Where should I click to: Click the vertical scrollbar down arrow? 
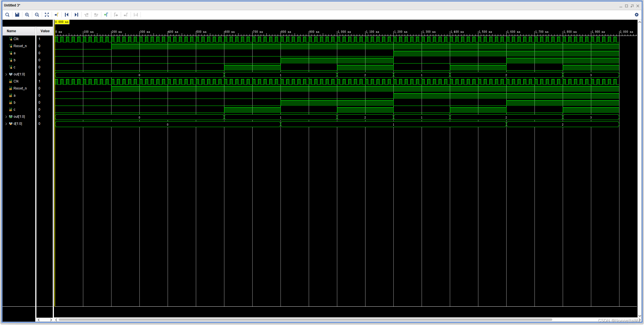tap(640, 316)
